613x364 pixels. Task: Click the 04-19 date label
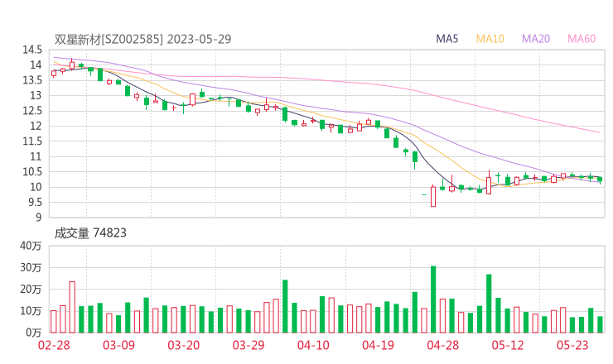tap(378, 345)
